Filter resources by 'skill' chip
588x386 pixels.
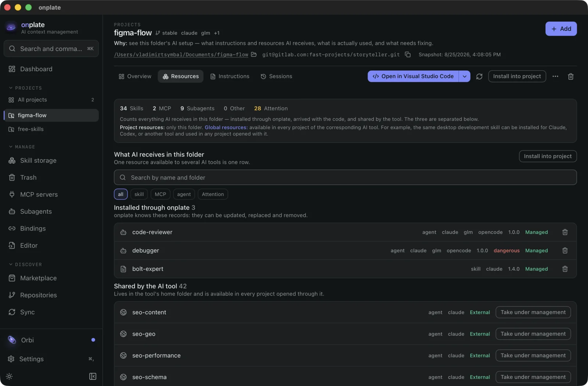pos(139,194)
